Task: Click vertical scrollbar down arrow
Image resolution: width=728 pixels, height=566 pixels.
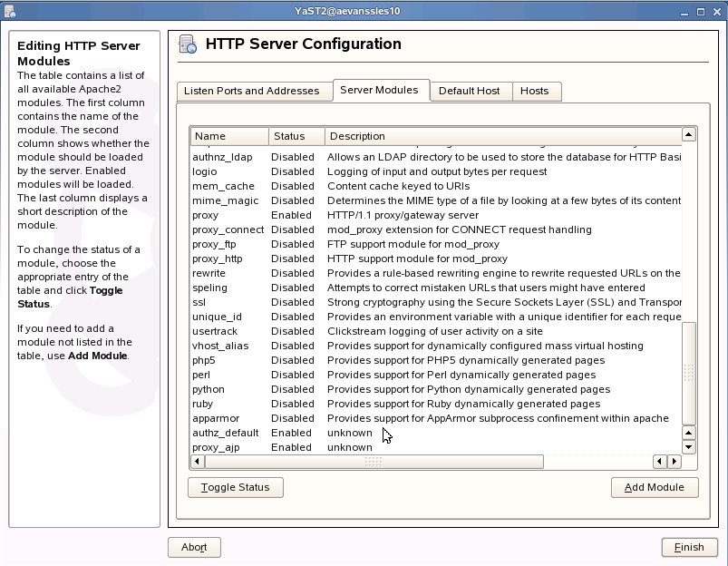Action: point(688,447)
